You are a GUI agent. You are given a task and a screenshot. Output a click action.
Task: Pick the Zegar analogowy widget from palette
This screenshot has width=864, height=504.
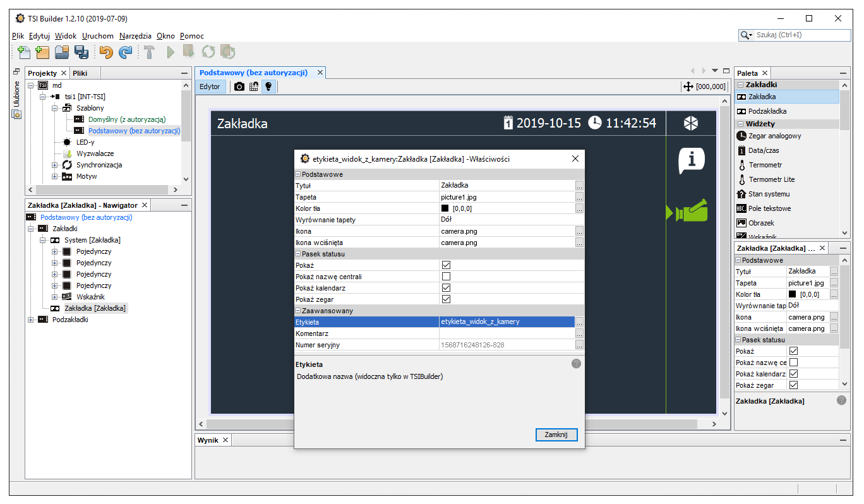coord(774,136)
